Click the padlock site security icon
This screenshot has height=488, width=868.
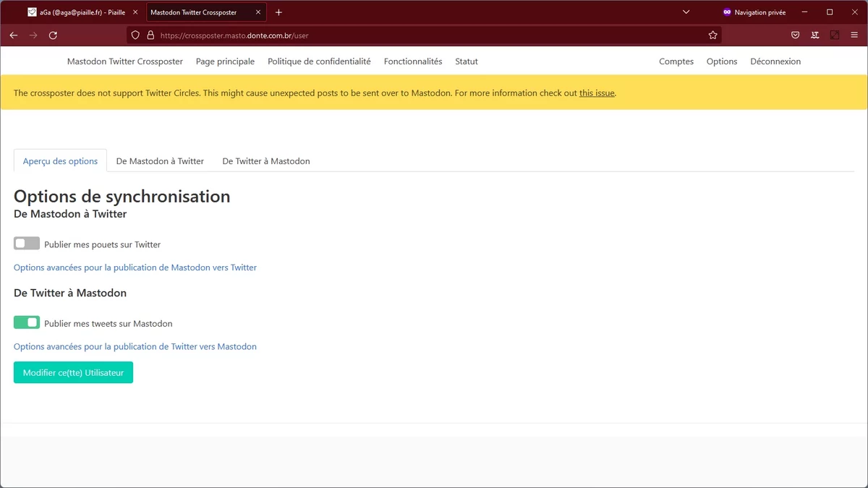(x=150, y=35)
